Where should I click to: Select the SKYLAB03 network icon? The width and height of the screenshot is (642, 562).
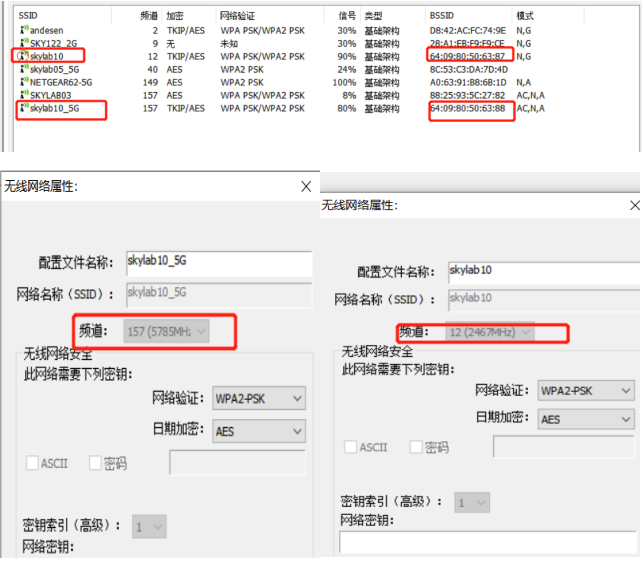pyautogui.click(x=23, y=95)
